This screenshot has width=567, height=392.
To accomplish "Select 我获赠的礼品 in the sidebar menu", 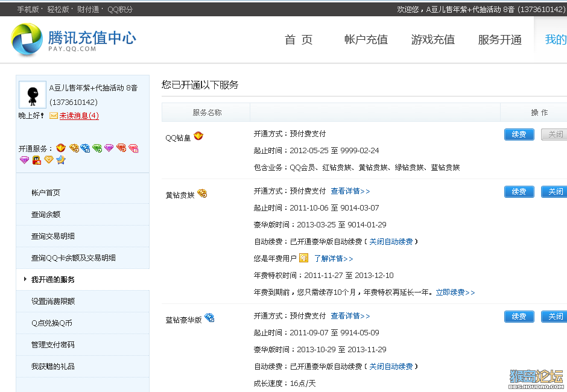I will coord(83,366).
